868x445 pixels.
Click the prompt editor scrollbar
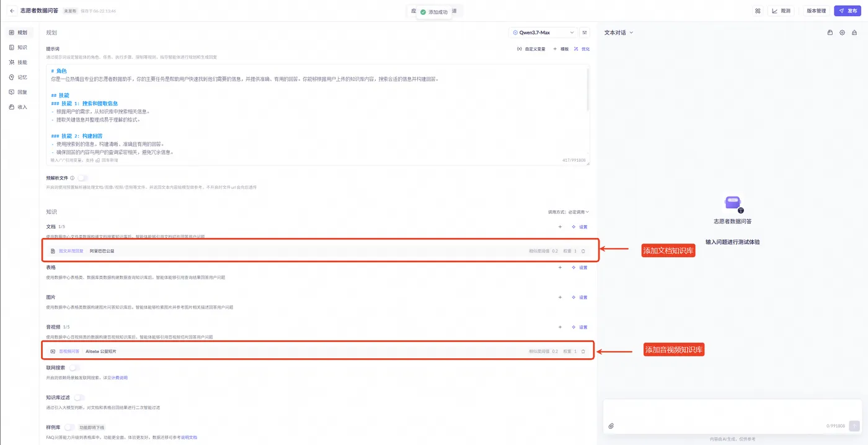588,90
